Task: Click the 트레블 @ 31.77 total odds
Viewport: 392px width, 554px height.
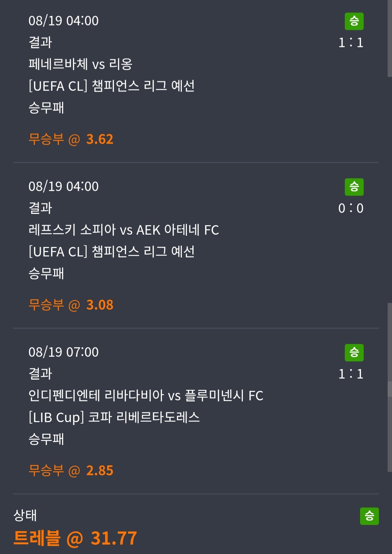Action: coord(75,538)
